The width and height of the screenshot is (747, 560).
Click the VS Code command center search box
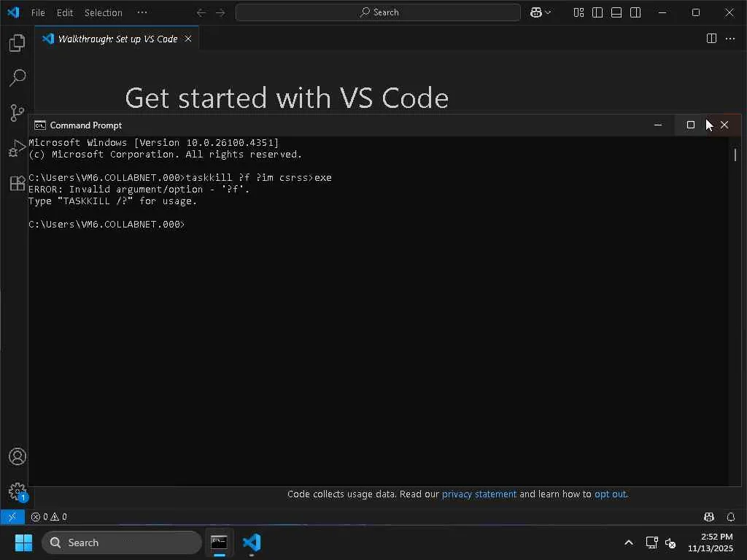click(379, 12)
